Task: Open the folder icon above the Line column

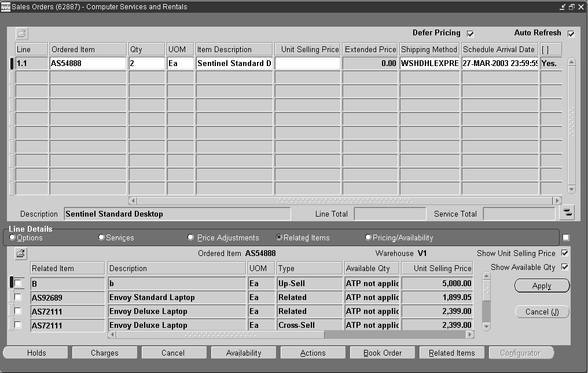Action: coord(22,34)
